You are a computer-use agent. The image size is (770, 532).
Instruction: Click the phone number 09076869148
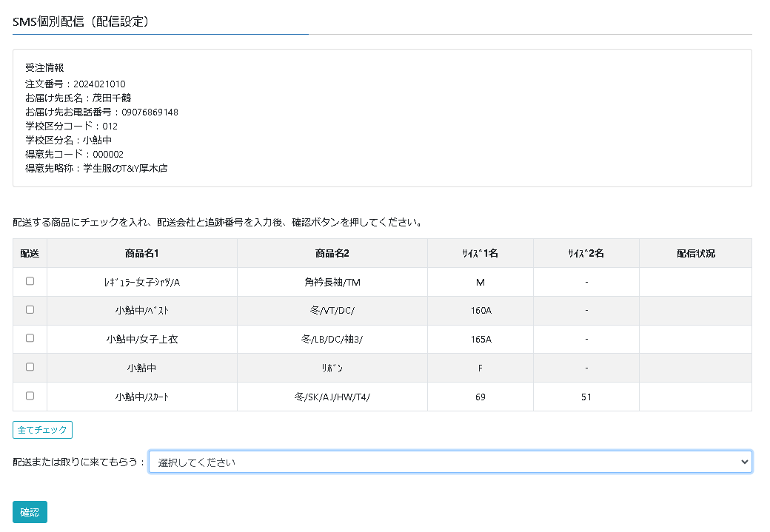[x=150, y=112]
